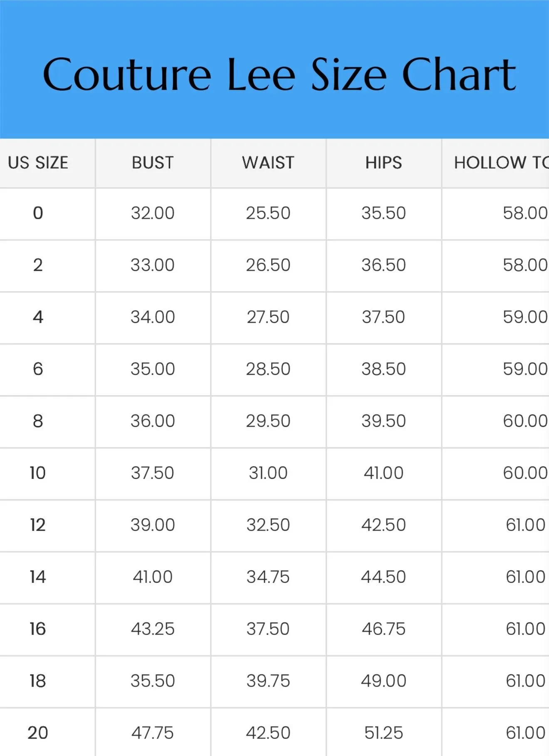Click waist value 32.50 for size 12
549x756 pixels.
point(268,525)
